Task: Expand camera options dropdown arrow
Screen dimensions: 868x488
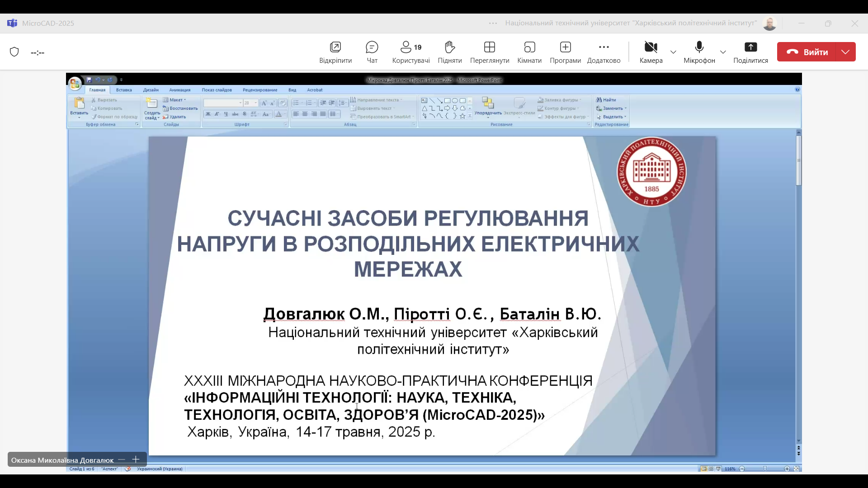Action: pyautogui.click(x=673, y=52)
